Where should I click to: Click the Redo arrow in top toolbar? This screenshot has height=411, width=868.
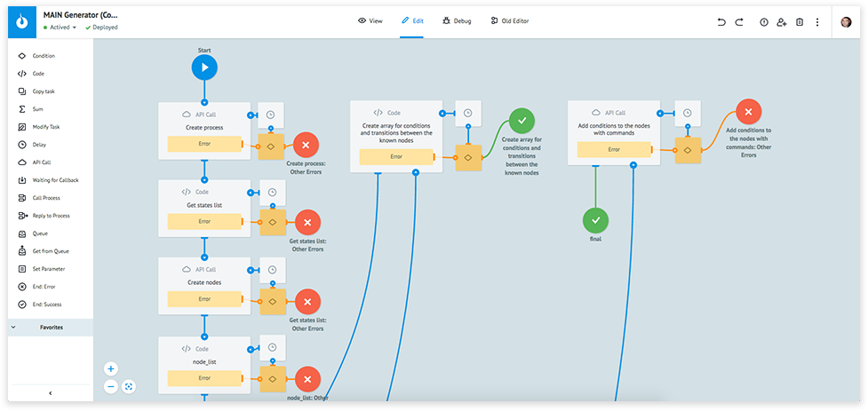[x=739, y=21]
